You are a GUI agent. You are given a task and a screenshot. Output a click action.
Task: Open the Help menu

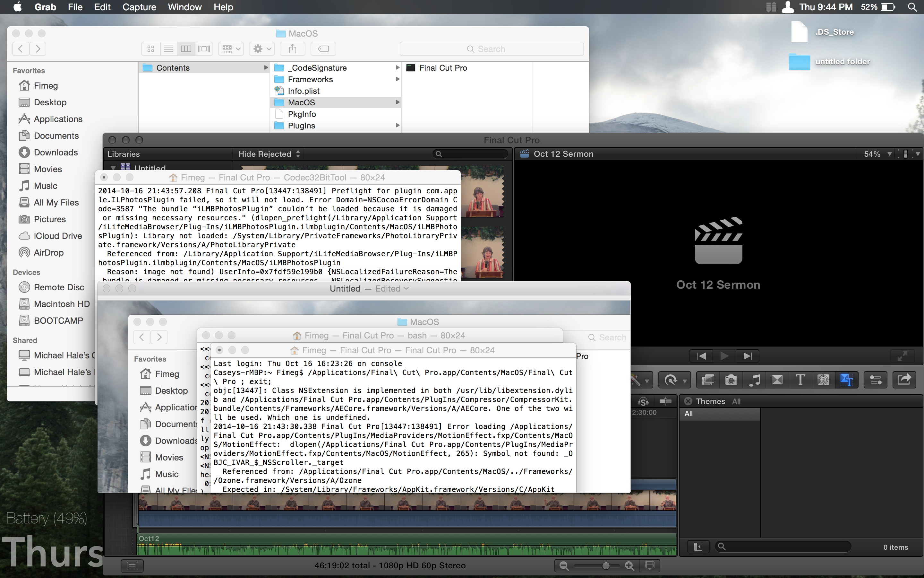(x=223, y=7)
